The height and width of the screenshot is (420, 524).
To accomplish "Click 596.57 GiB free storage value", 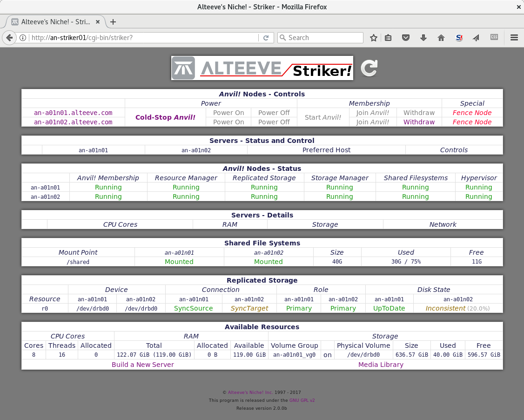I will pos(484,355).
